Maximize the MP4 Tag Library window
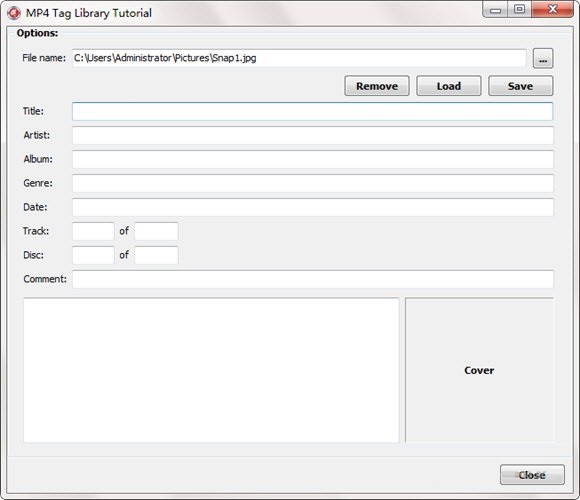 pos(520,9)
